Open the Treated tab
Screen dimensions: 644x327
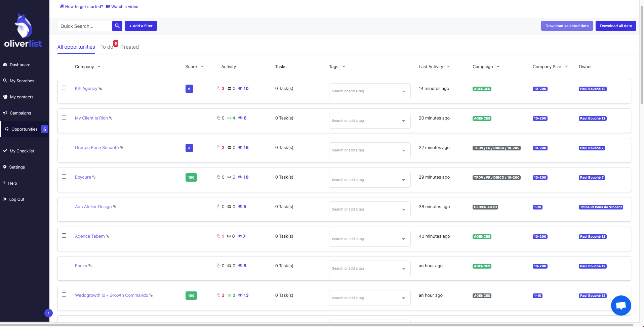(130, 47)
